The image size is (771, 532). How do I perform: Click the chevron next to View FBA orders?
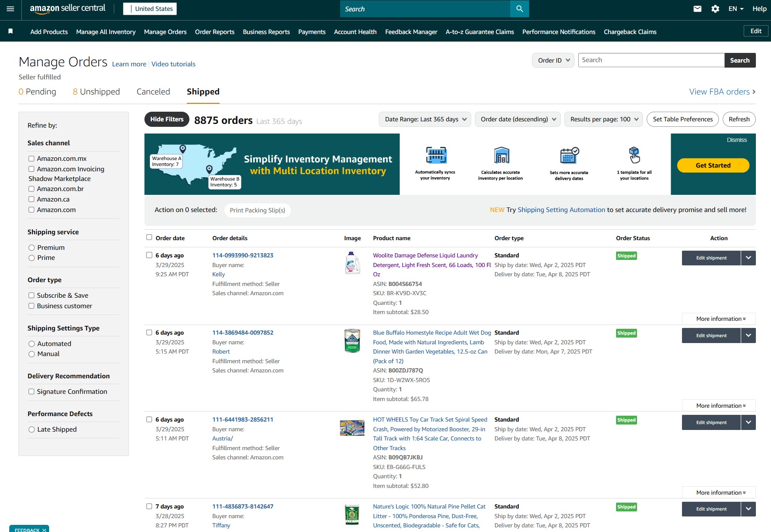coord(754,92)
